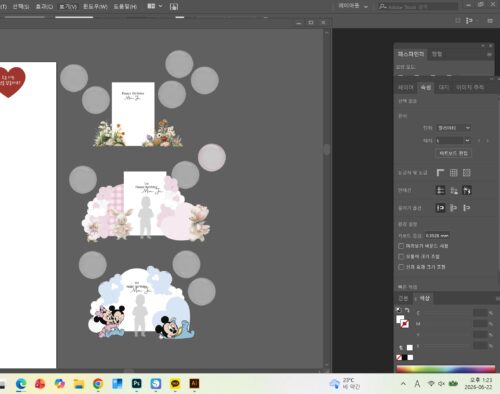Switch to the 속성 tab
This screenshot has width=500, height=394.
[425, 87]
